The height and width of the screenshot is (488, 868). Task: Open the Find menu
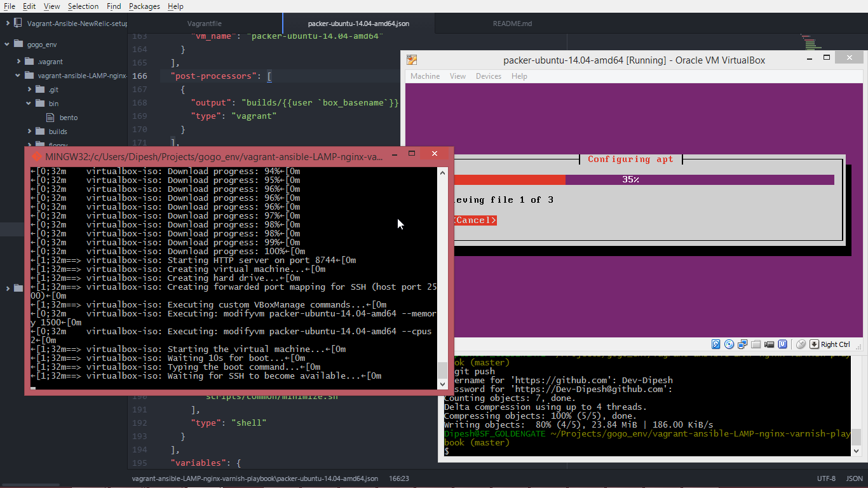point(114,6)
